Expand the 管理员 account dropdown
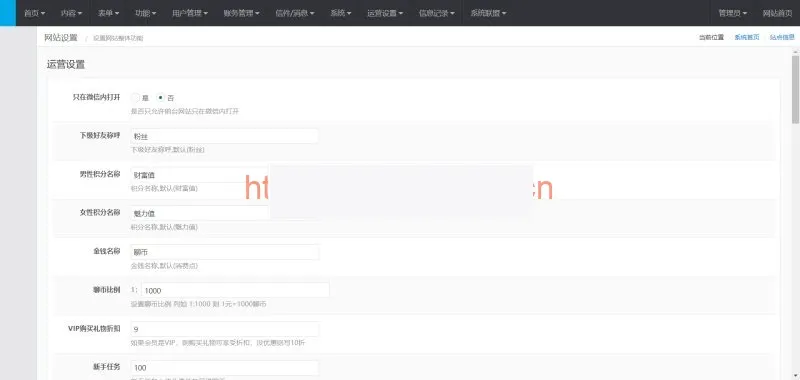This screenshot has height=380, width=800. point(732,13)
